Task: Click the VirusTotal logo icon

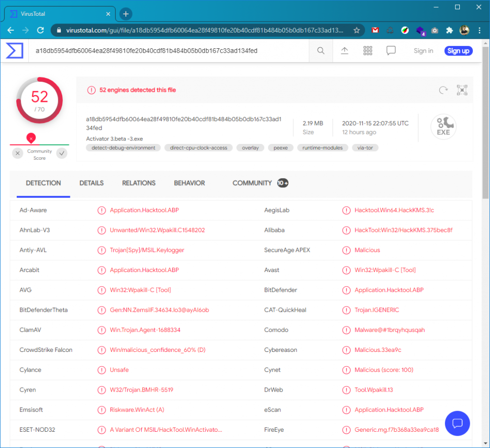Action: click(14, 51)
